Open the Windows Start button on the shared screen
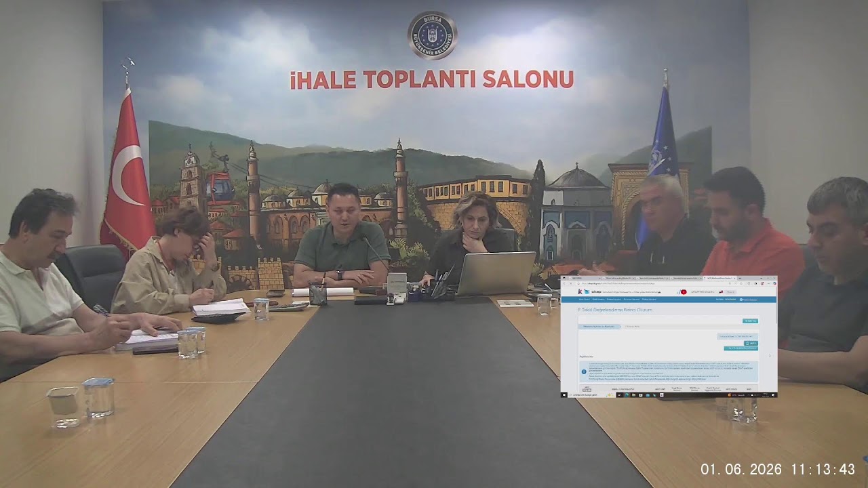The height and width of the screenshot is (488, 868). (564, 394)
